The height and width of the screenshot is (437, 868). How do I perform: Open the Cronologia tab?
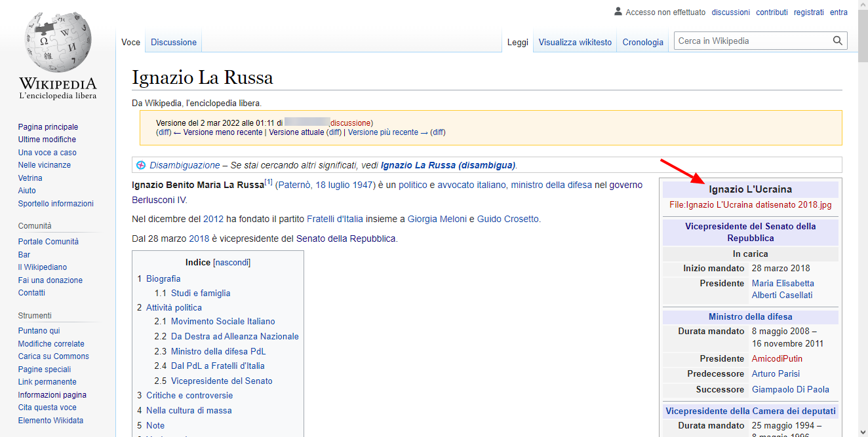[x=642, y=43]
